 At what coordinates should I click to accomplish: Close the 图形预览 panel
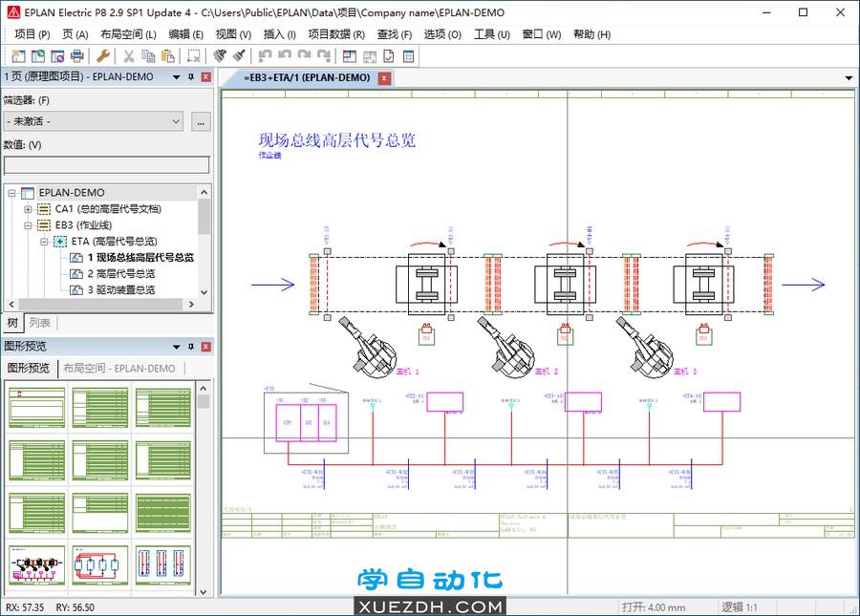coord(205,347)
